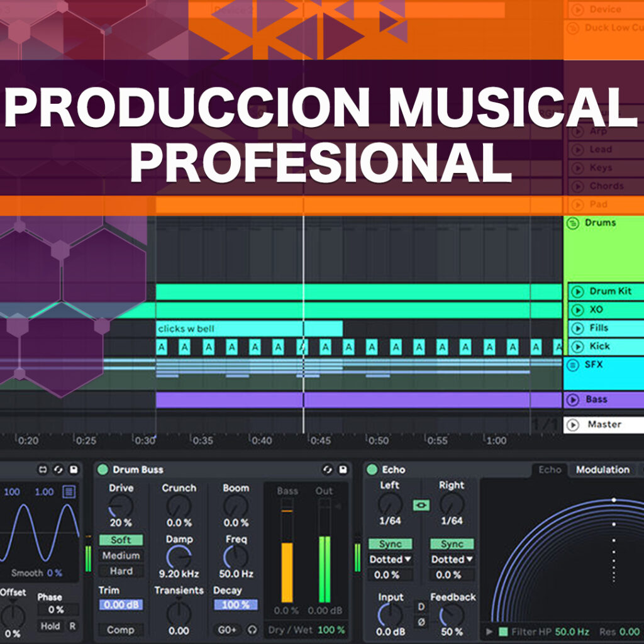Toggle the Hold button

click(x=50, y=626)
